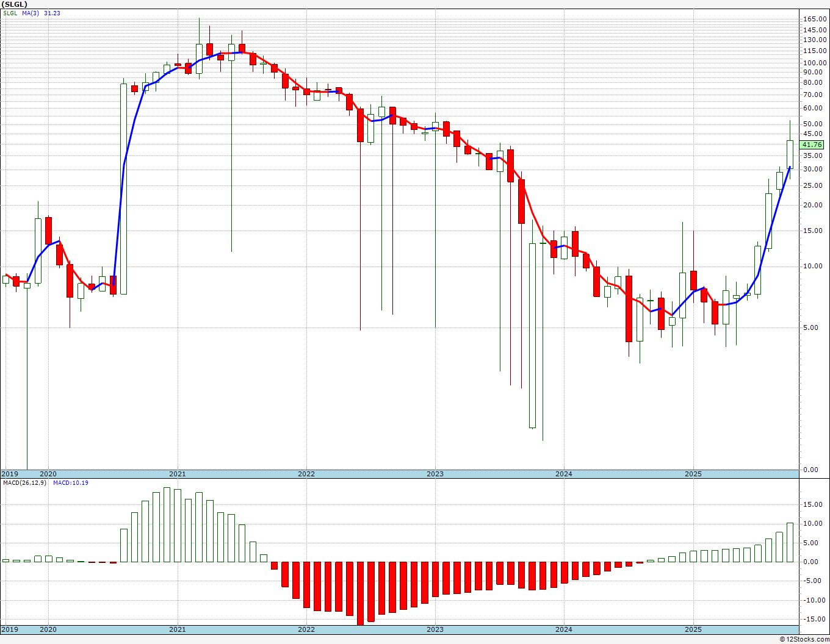Click 2022 marker on the MACD timeline
This screenshot has height=644, width=830.
(x=306, y=629)
